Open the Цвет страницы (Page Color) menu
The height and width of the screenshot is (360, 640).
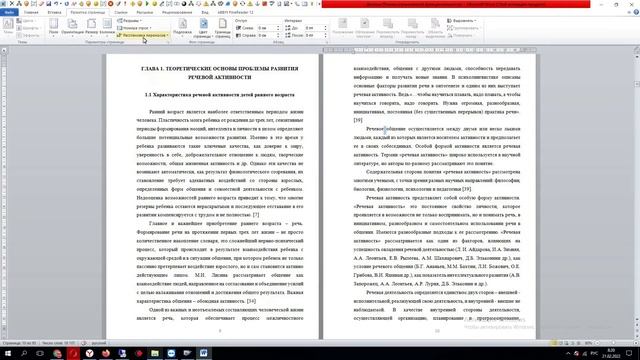pyautogui.click(x=203, y=28)
